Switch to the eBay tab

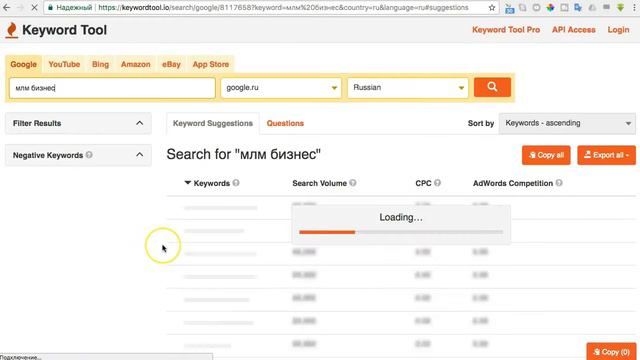(x=171, y=64)
